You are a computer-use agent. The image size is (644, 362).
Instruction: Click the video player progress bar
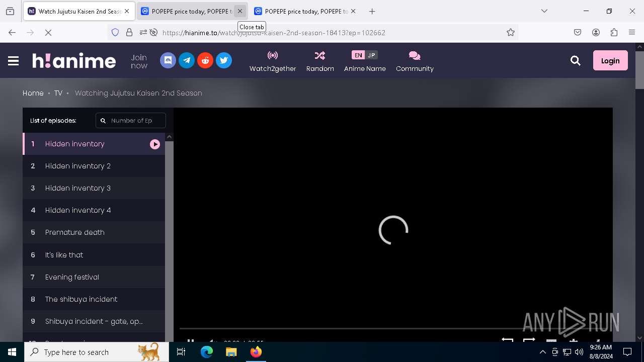click(392, 329)
